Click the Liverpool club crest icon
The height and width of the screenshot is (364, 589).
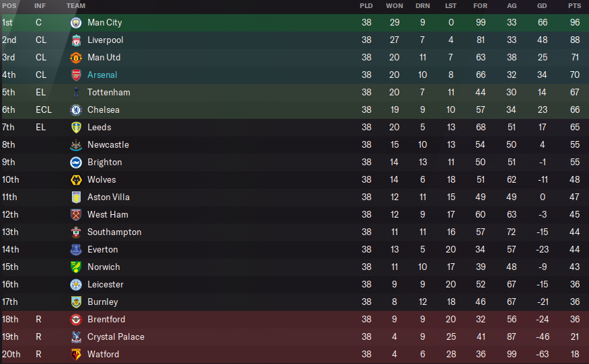[x=76, y=40]
